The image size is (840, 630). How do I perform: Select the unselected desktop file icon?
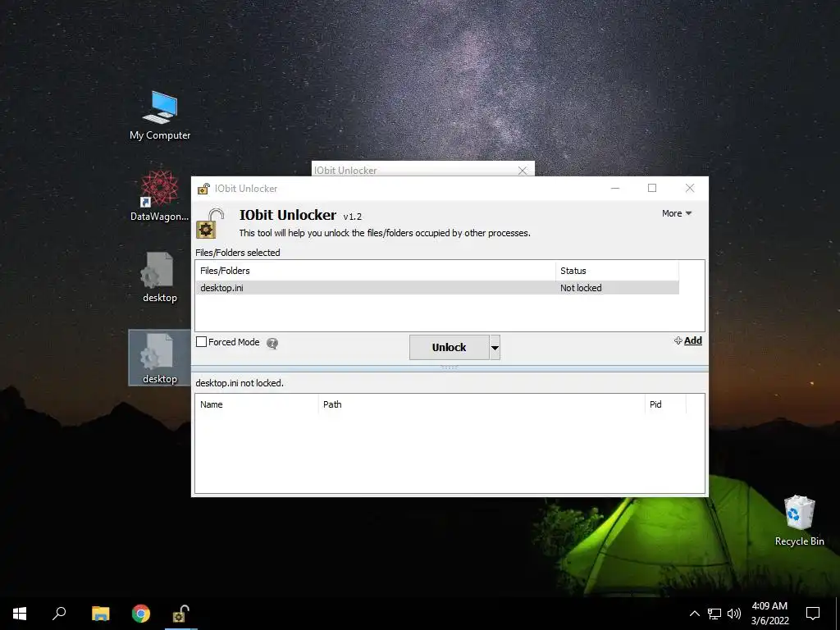coord(160,277)
